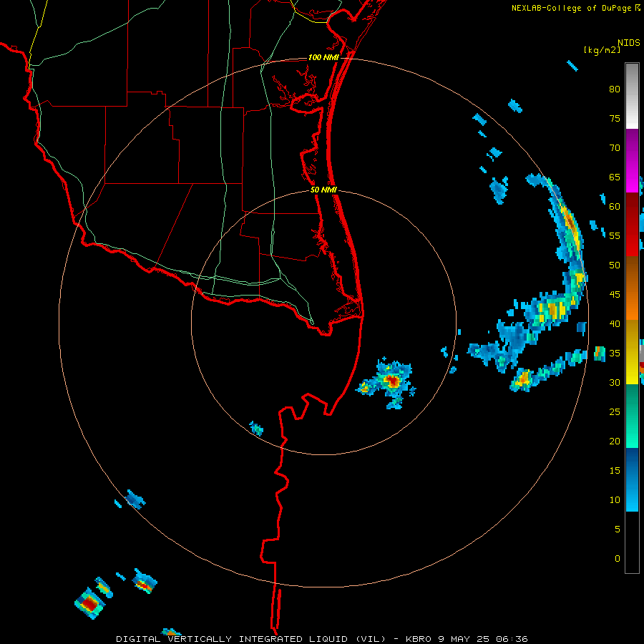This screenshot has height=644, width=644.
Task: Click the legend value 65
Action: click(x=615, y=177)
